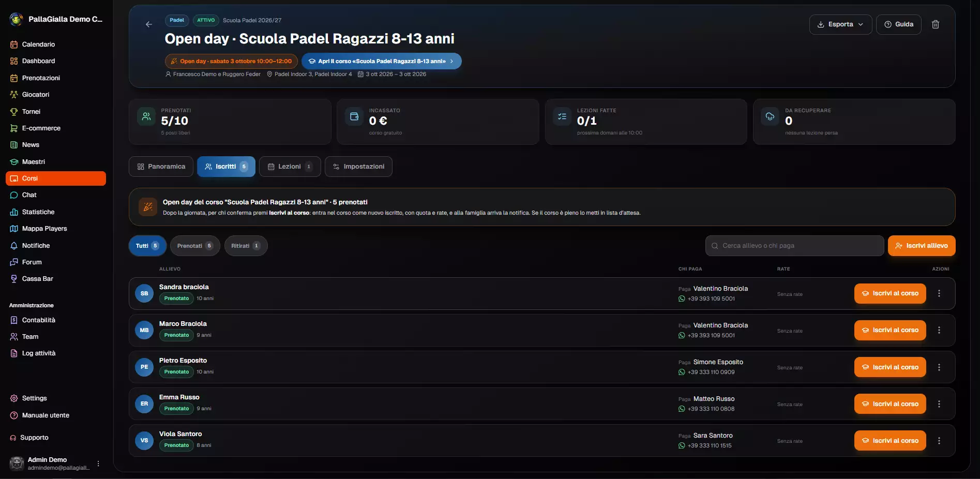
Task: Enroll Sandra braciola in the course
Action: (890, 293)
